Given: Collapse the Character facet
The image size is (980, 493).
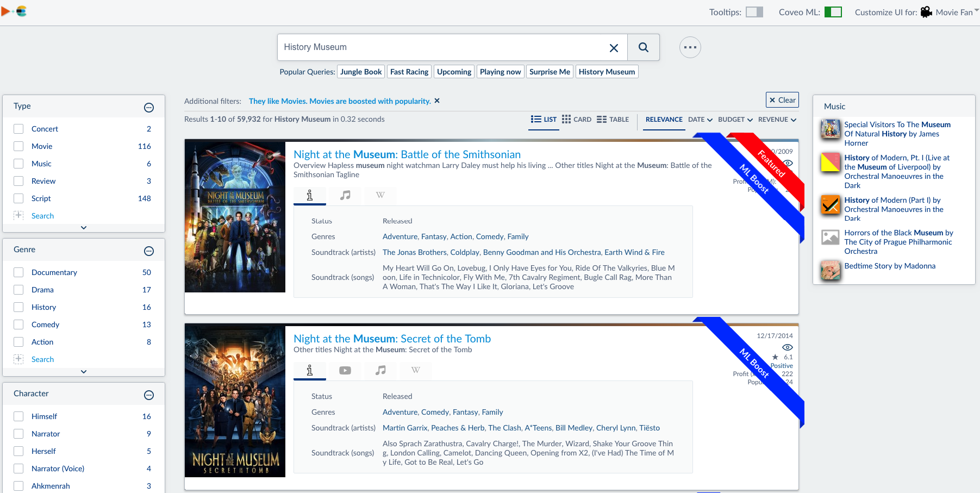Looking at the screenshot, I should tap(149, 395).
